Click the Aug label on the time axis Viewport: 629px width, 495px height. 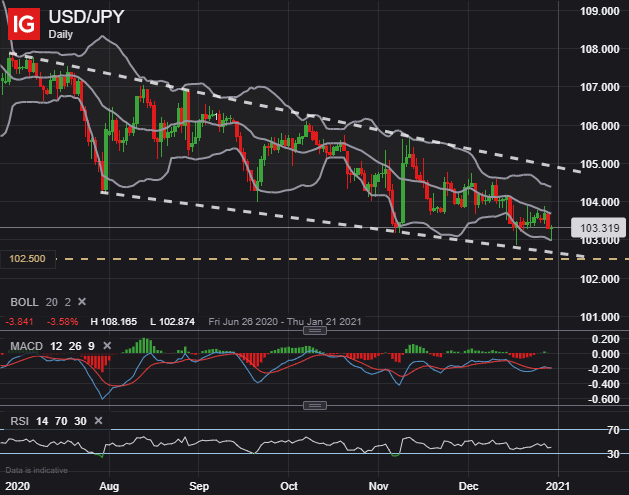pyautogui.click(x=109, y=486)
